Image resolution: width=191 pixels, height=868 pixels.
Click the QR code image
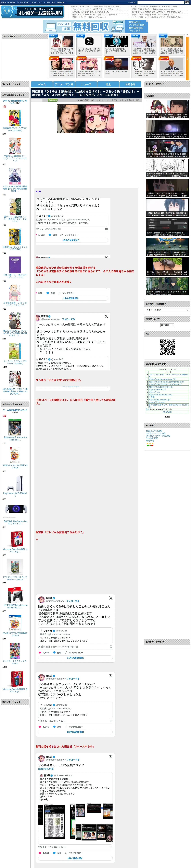pos(167,347)
